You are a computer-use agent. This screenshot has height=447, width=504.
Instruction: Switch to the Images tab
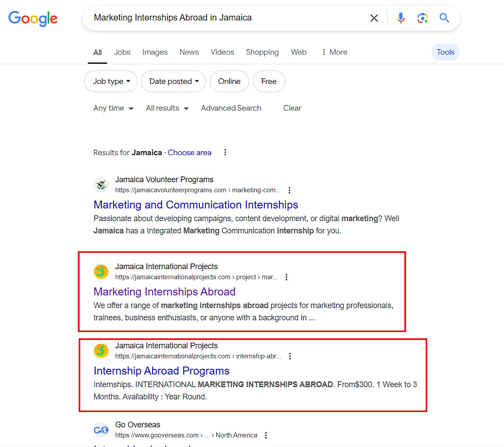coord(155,52)
